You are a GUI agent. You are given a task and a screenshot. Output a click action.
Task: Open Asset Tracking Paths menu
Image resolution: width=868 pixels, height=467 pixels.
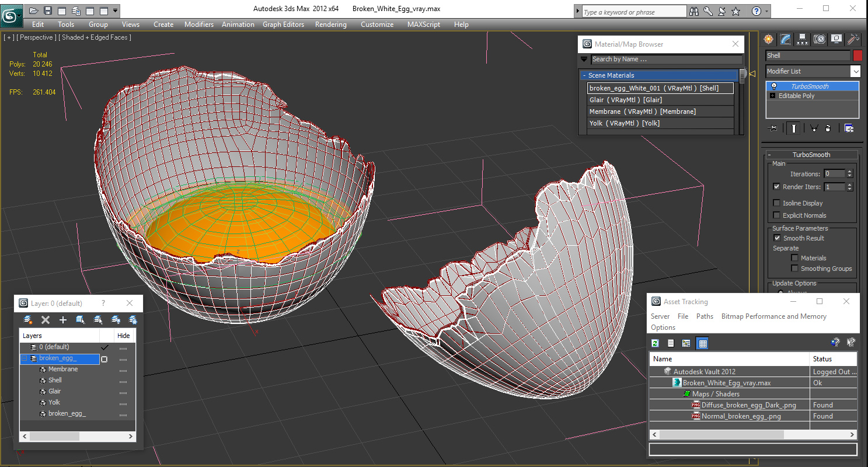pyautogui.click(x=705, y=316)
